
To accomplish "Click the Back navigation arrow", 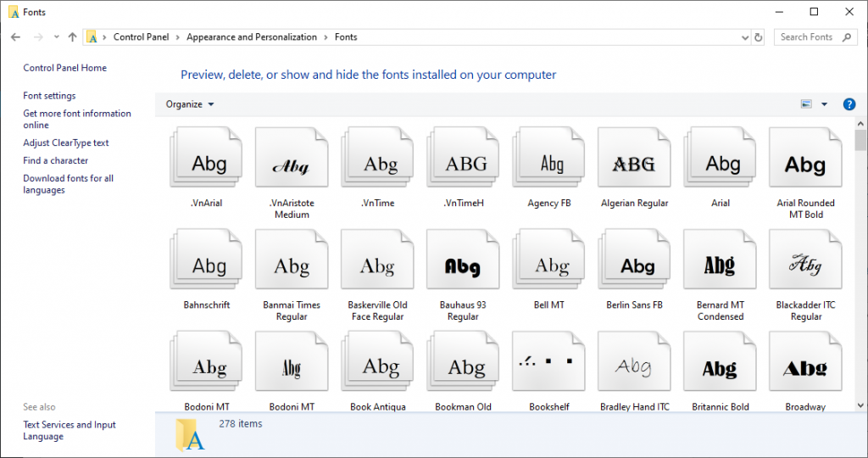I will coord(16,37).
